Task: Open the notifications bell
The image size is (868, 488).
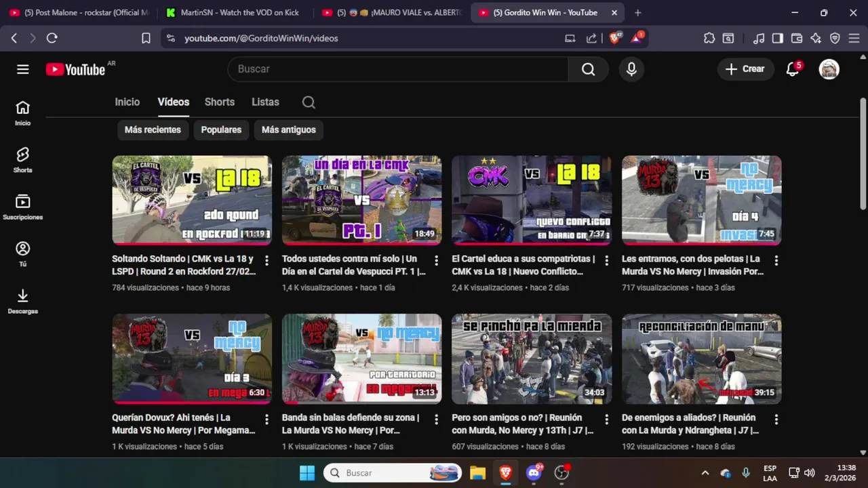Action: [792, 69]
